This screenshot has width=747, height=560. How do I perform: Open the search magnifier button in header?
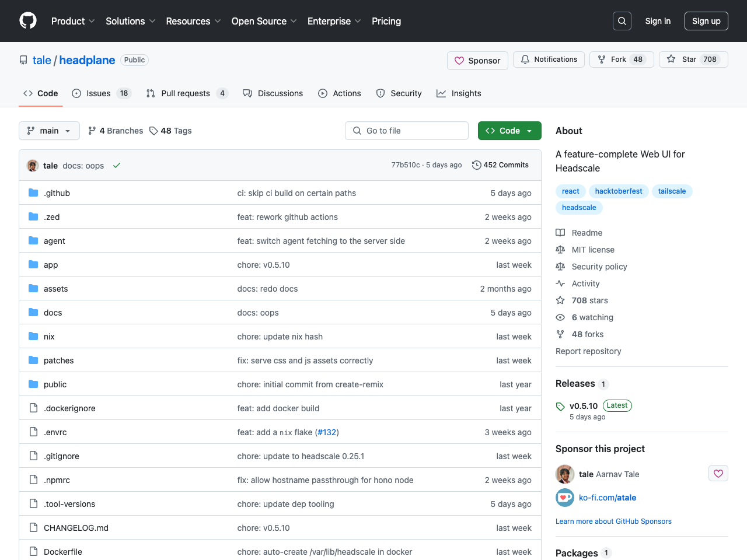622,21
